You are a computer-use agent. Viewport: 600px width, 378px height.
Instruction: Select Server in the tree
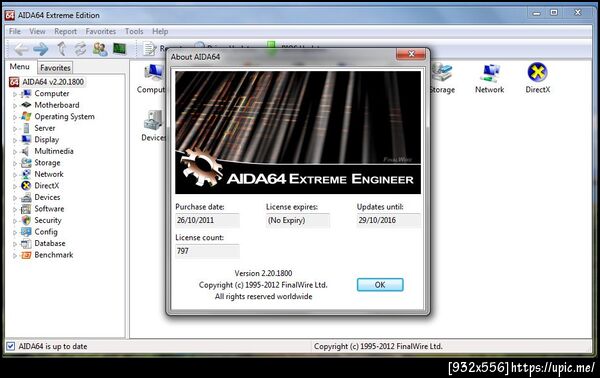pos(45,128)
